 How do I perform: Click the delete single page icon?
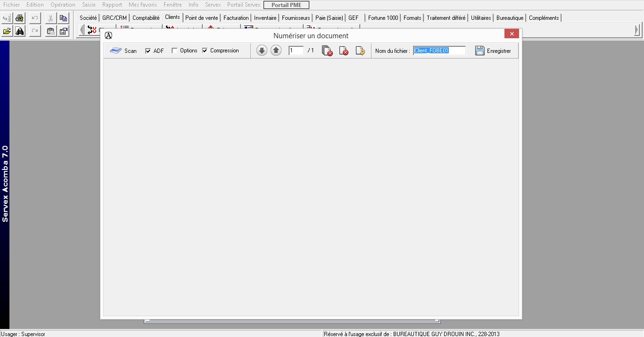pyautogui.click(x=344, y=51)
